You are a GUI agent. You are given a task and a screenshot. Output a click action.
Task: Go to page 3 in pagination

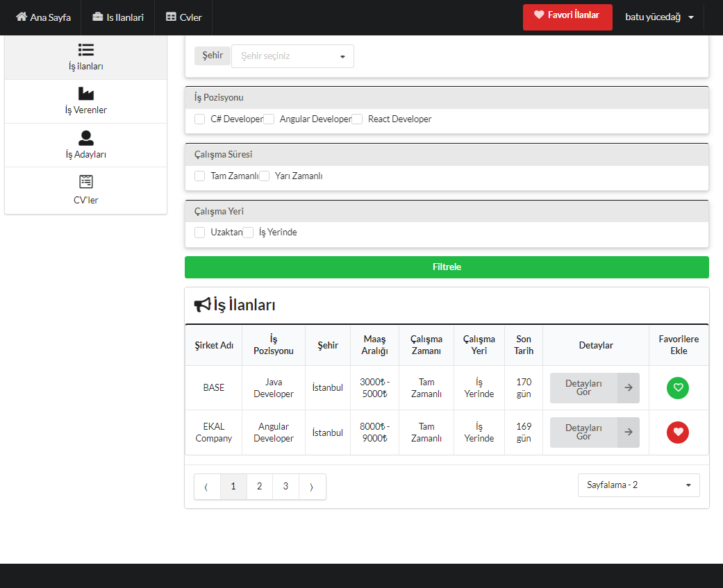[x=286, y=487]
